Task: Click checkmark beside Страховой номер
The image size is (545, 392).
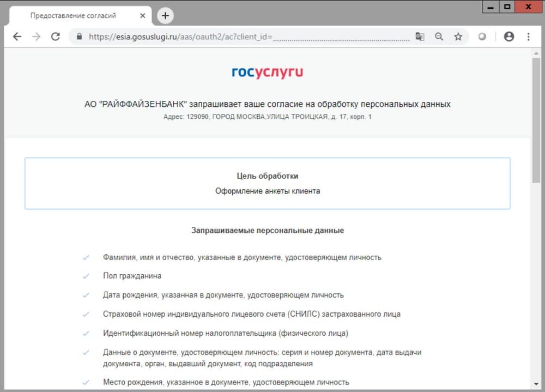Action: tap(86, 315)
